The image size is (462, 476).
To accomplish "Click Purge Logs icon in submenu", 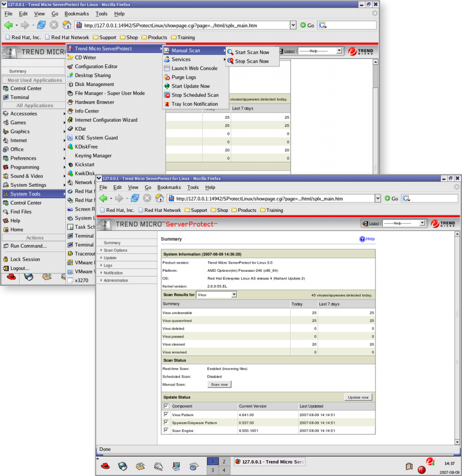I will coord(167,77).
